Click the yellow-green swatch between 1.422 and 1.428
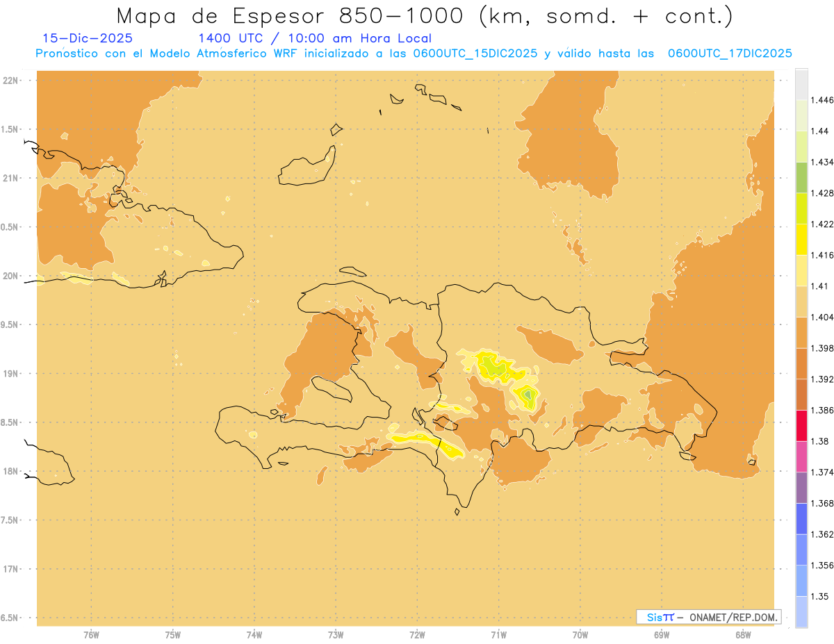This screenshot has width=834, height=644. click(801, 208)
